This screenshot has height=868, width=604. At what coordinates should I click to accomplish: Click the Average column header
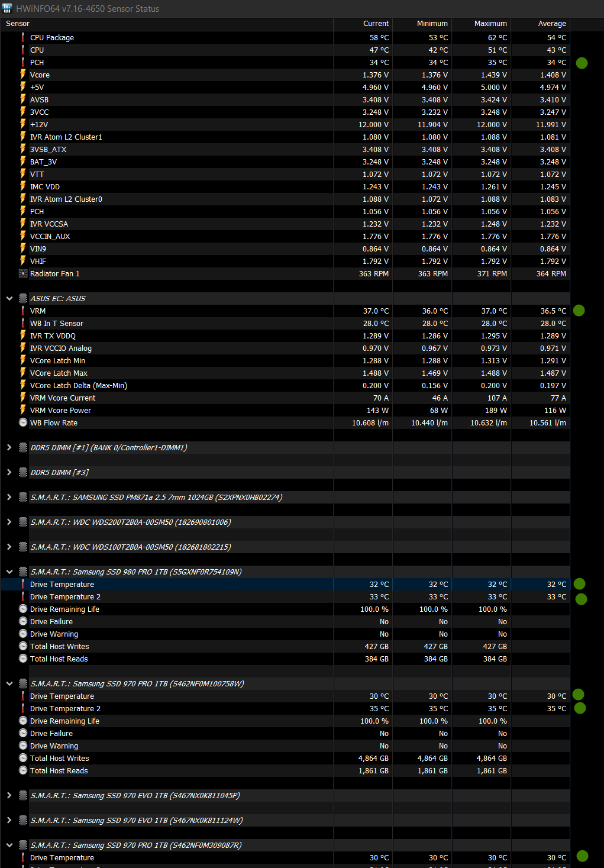tap(540, 24)
